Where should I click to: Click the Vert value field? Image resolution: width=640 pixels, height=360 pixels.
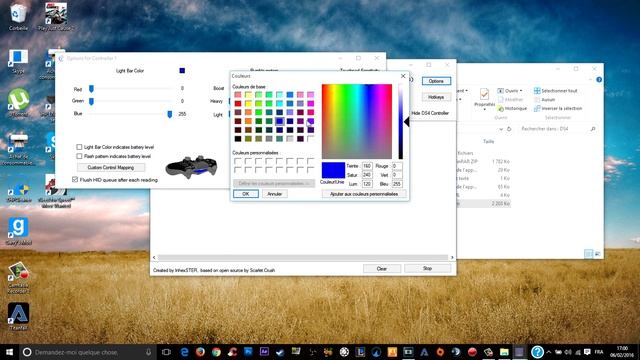click(397, 175)
